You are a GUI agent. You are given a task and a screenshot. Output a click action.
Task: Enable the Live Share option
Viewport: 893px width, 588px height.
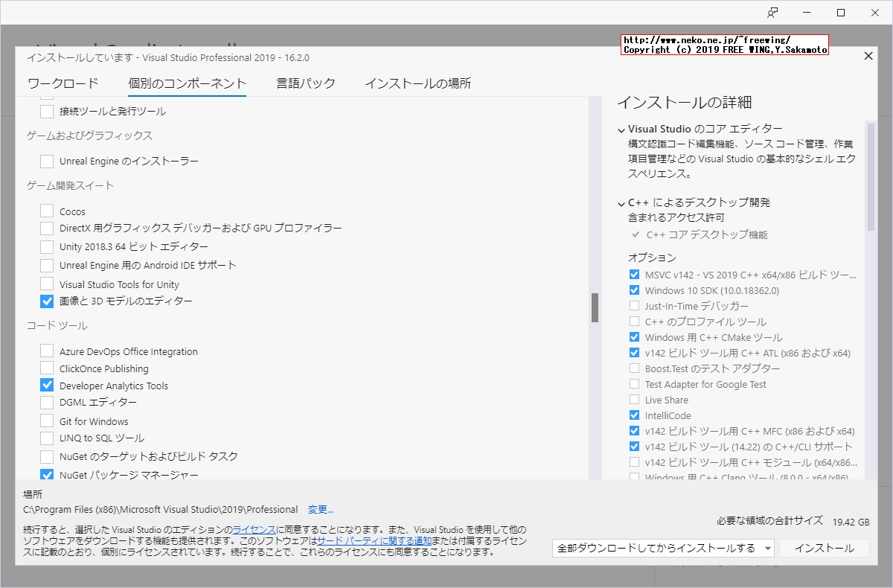coord(635,400)
